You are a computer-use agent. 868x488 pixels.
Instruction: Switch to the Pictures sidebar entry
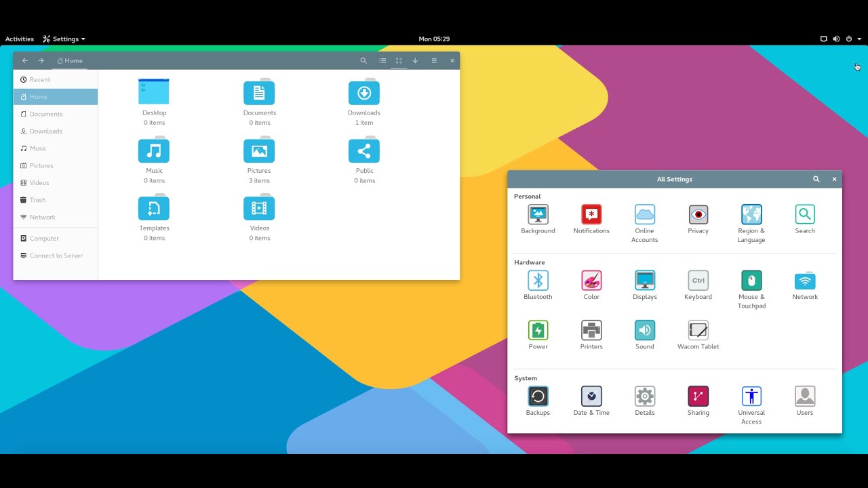tap(41, 165)
